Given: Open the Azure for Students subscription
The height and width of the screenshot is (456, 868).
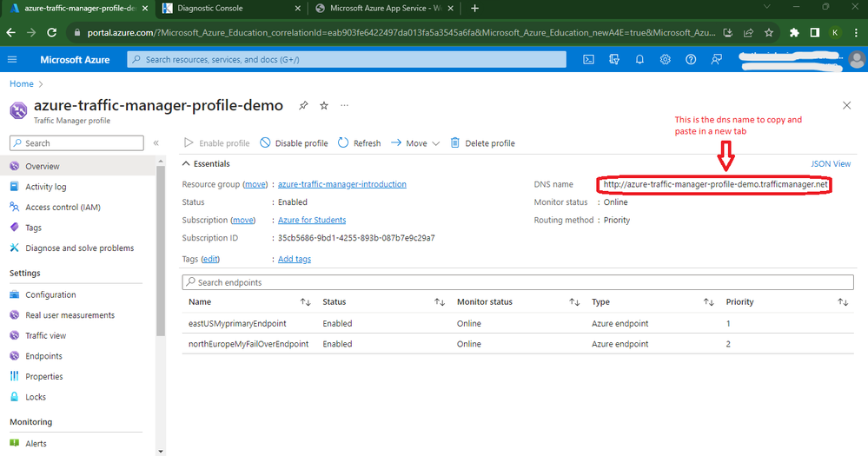Looking at the screenshot, I should 312,220.
